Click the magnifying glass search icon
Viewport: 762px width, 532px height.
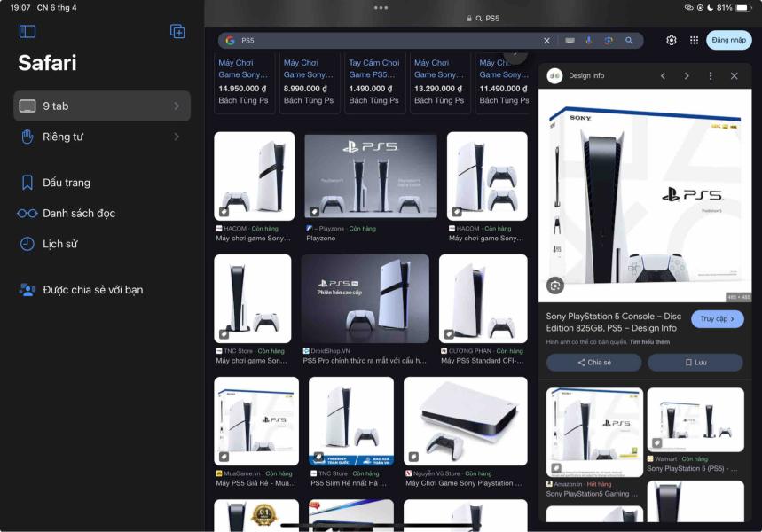tap(629, 41)
